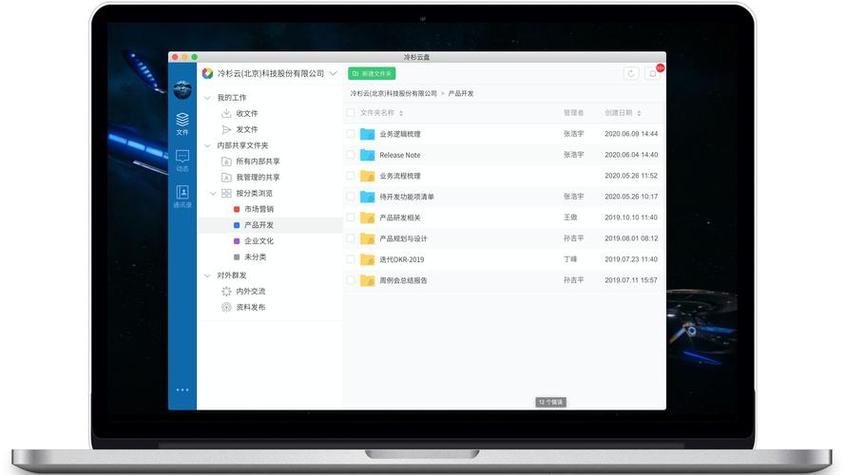Image resolution: width=845 pixels, height=475 pixels.
Task: Open notifications bell with red badge
Action: pos(653,73)
